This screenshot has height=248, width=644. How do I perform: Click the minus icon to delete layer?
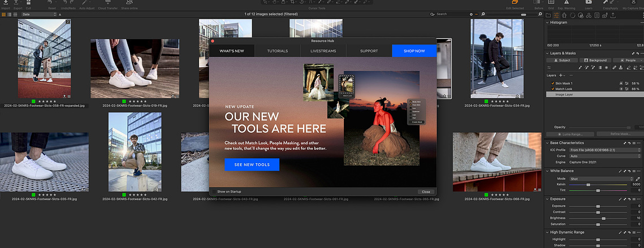point(571,75)
